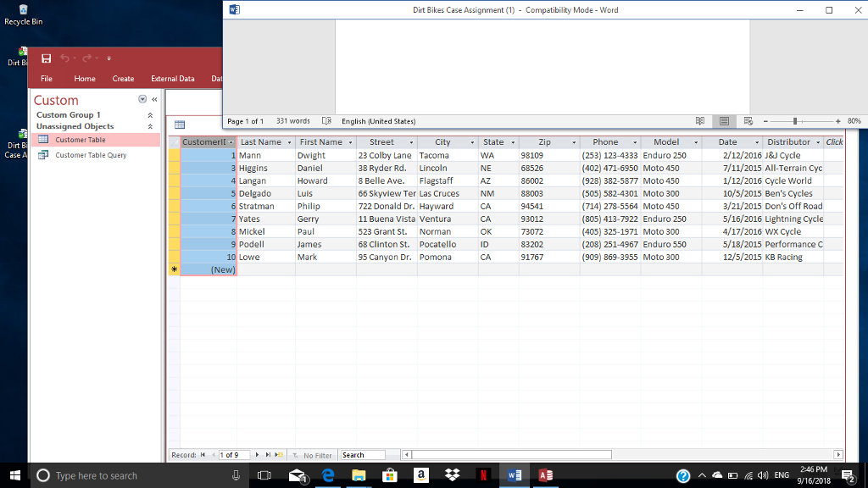Click Word's Page 1 of 1 indicator

tap(245, 121)
